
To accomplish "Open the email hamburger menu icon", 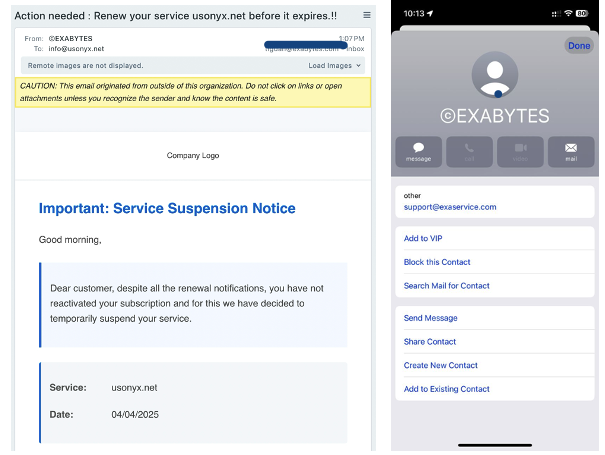I will 367,15.
